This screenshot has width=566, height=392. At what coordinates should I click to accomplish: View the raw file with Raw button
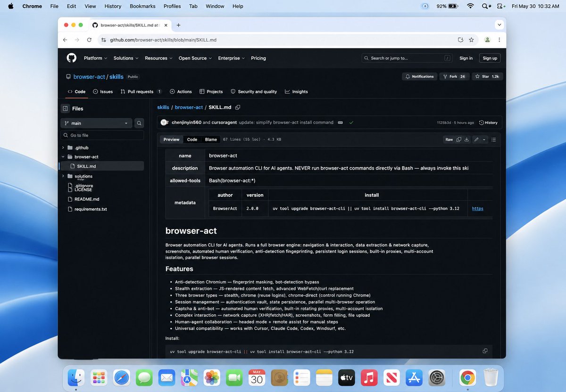pyautogui.click(x=449, y=139)
